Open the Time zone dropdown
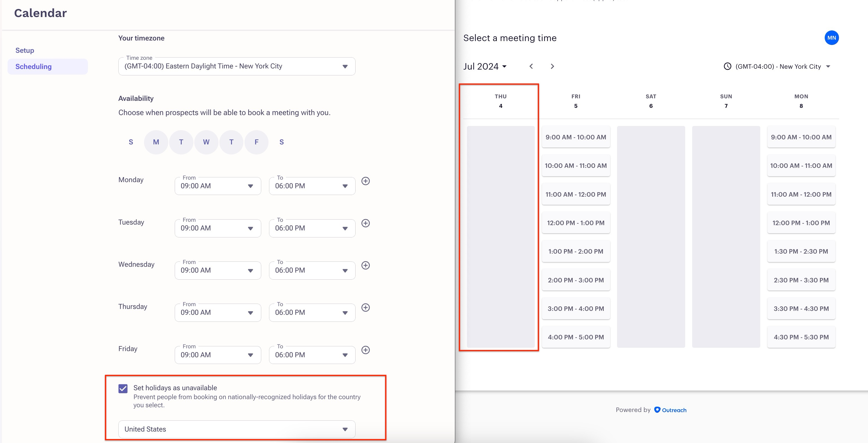 [x=237, y=66]
